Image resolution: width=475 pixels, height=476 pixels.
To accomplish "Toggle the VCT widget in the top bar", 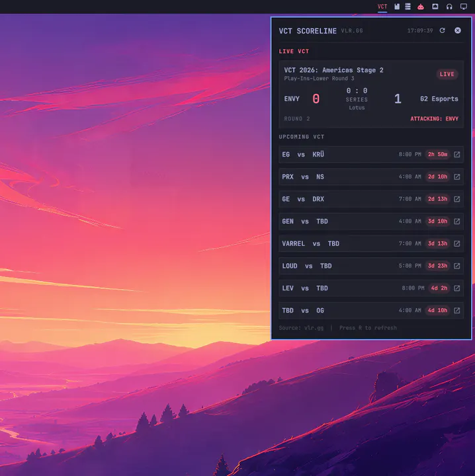I will click(x=382, y=7).
